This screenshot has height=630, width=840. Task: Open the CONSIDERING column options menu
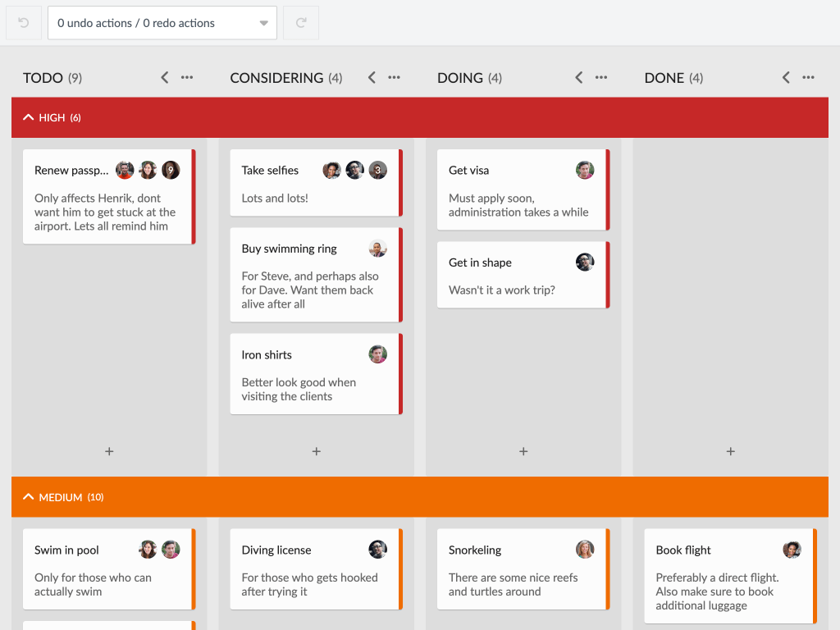(x=395, y=78)
